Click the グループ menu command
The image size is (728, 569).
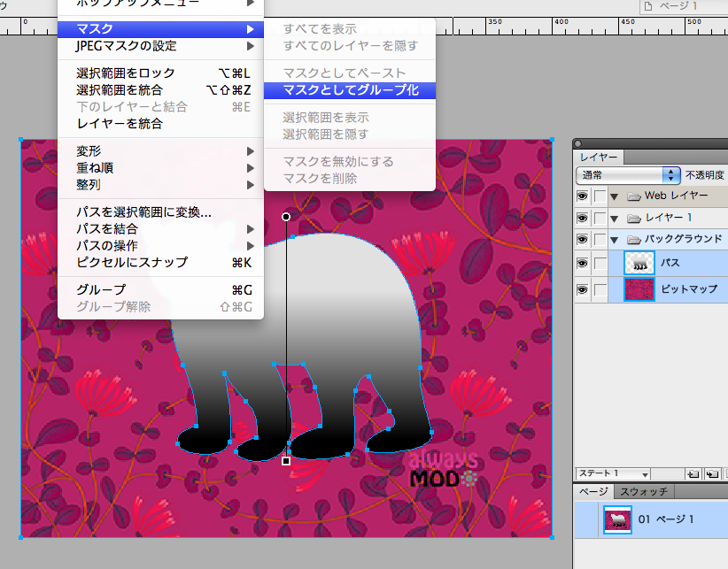(x=101, y=290)
